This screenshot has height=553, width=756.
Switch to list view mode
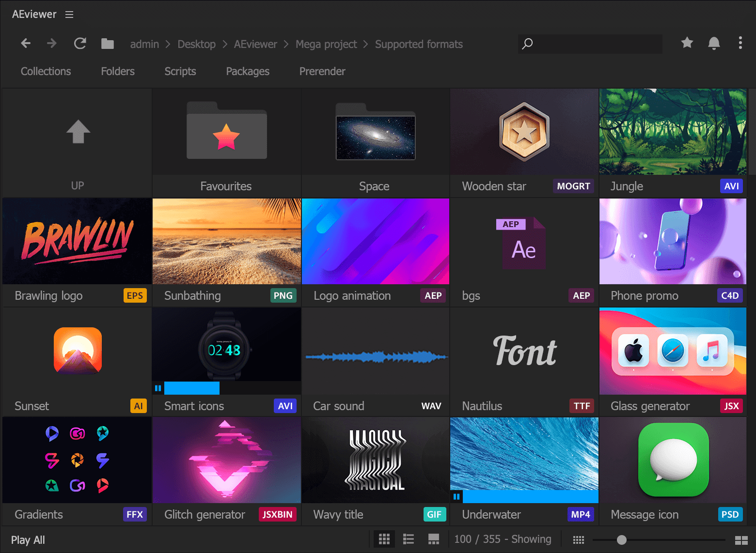click(409, 539)
